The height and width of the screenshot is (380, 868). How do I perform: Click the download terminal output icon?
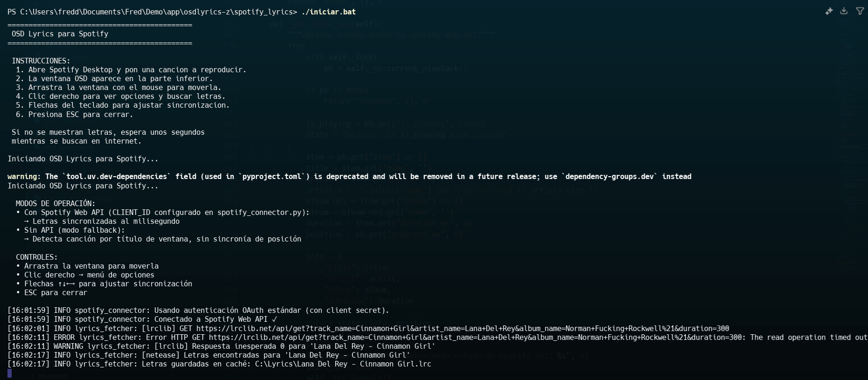[x=844, y=11]
